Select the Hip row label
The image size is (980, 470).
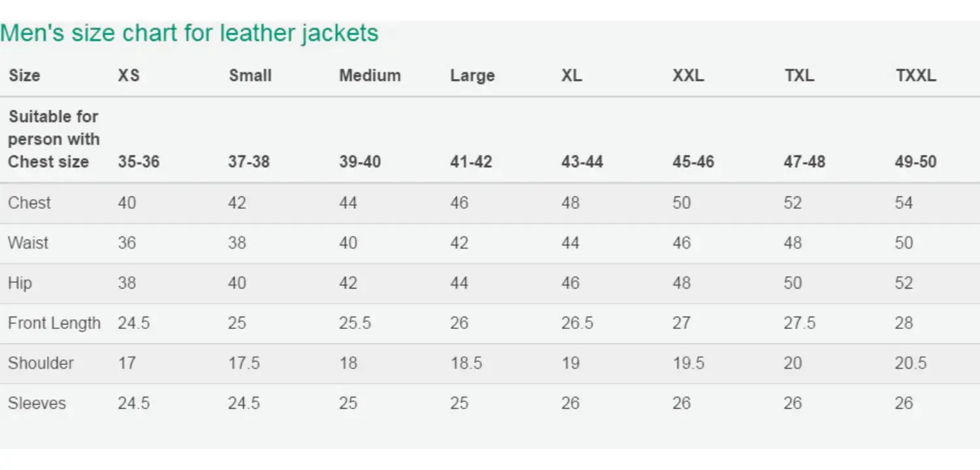20,283
